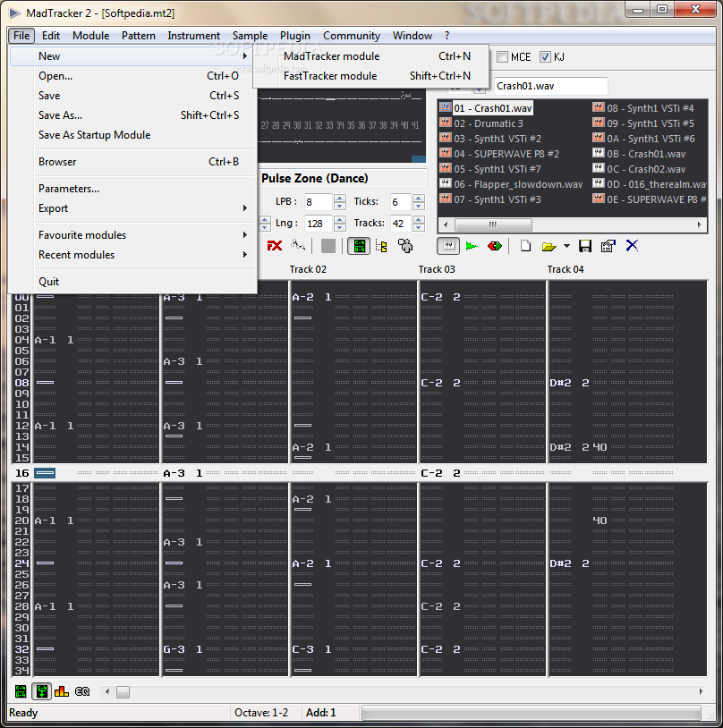
Task: Click the LPB value field
Action: [x=319, y=202]
